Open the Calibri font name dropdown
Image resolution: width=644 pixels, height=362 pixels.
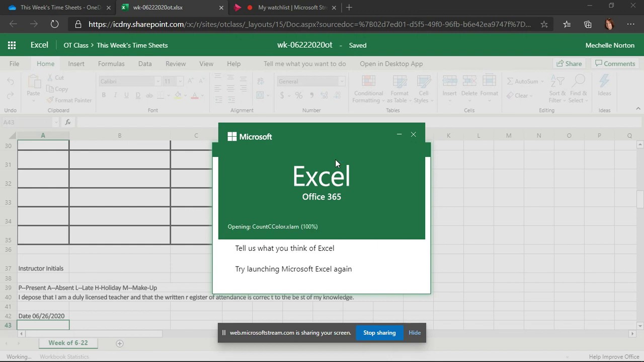click(x=157, y=81)
